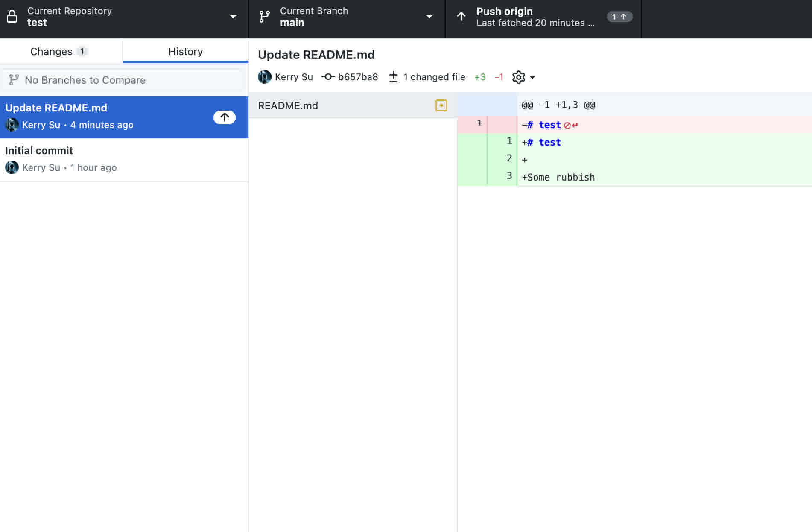The height and width of the screenshot is (532, 812).
Task: Click the Push origin up-arrow icon
Action: (x=461, y=17)
